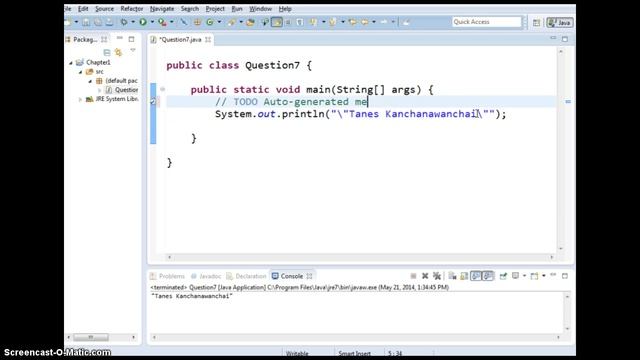Expand the JRE System Library node
Screen dimensions: 640x360
[x=80, y=99]
